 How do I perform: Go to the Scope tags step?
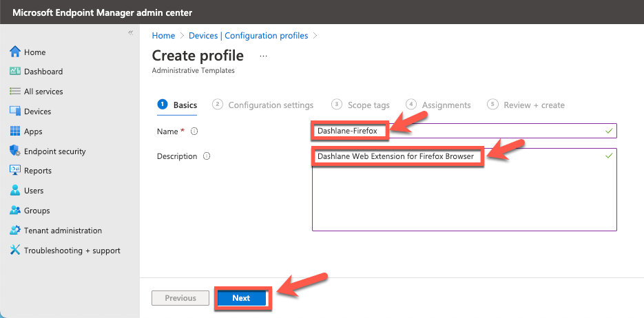(361, 105)
